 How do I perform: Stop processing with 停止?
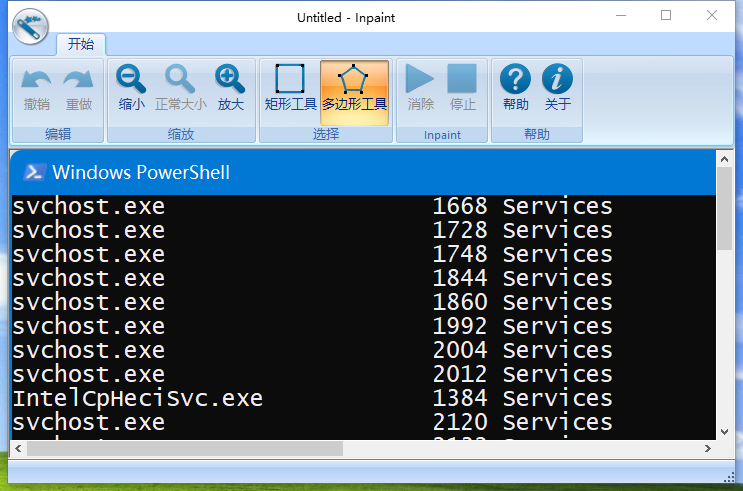point(462,90)
